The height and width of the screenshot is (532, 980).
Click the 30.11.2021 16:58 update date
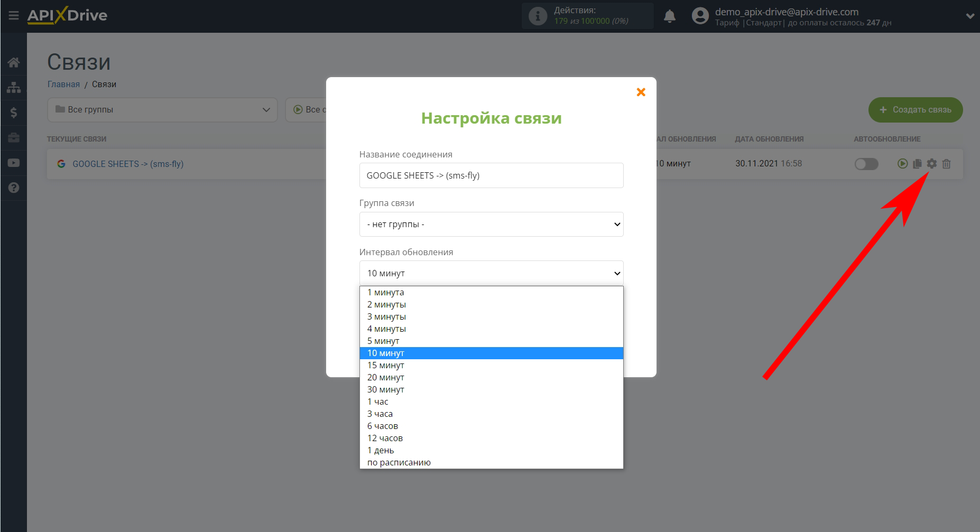[x=769, y=164]
